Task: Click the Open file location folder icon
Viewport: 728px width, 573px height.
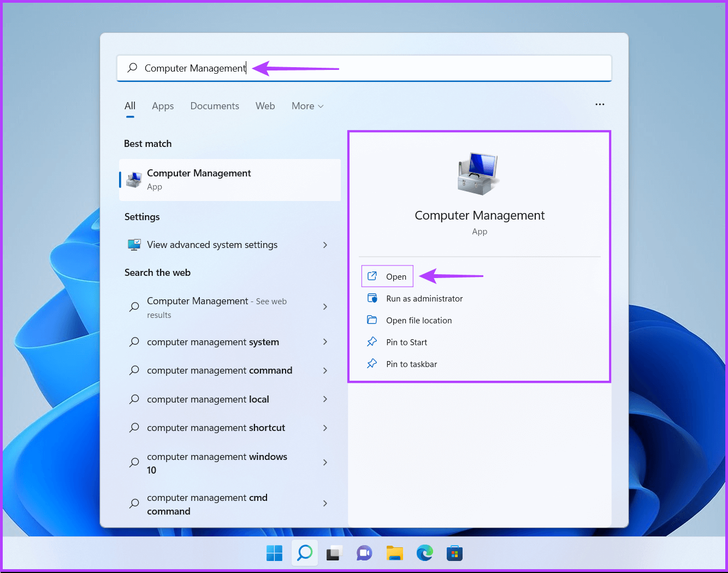Action: 372,320
